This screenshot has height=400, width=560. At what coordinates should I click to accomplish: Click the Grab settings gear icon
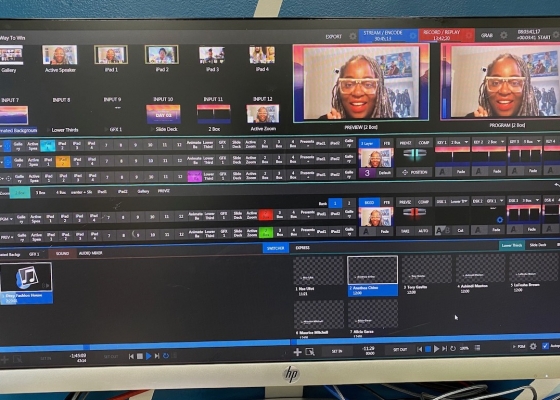[x=504, y=35]
